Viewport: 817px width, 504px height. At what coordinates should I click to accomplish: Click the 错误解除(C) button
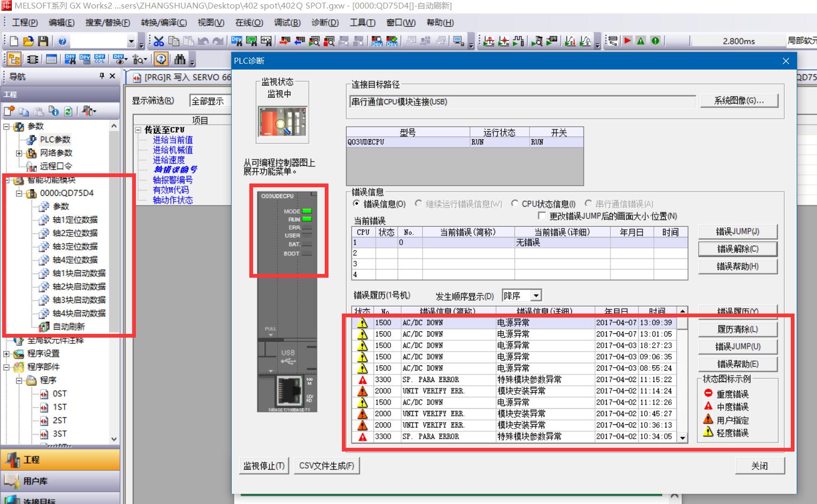[737, 249]
